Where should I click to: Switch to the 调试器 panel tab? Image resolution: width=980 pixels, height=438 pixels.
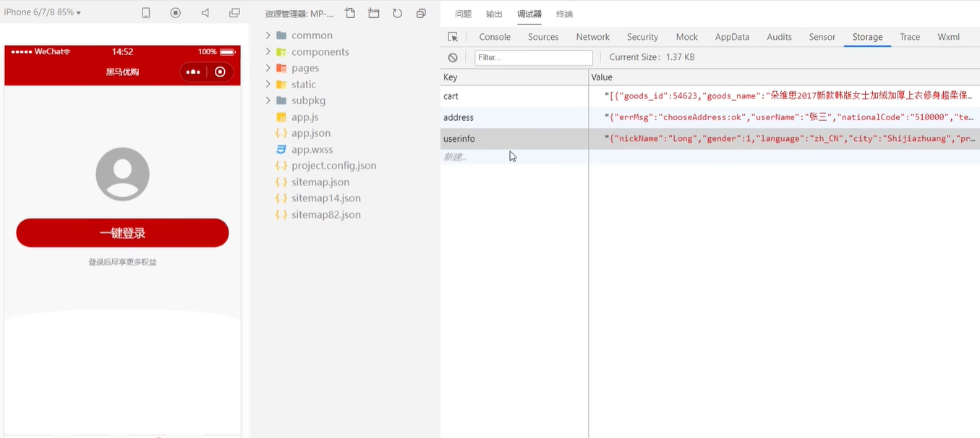pos(529,14)
